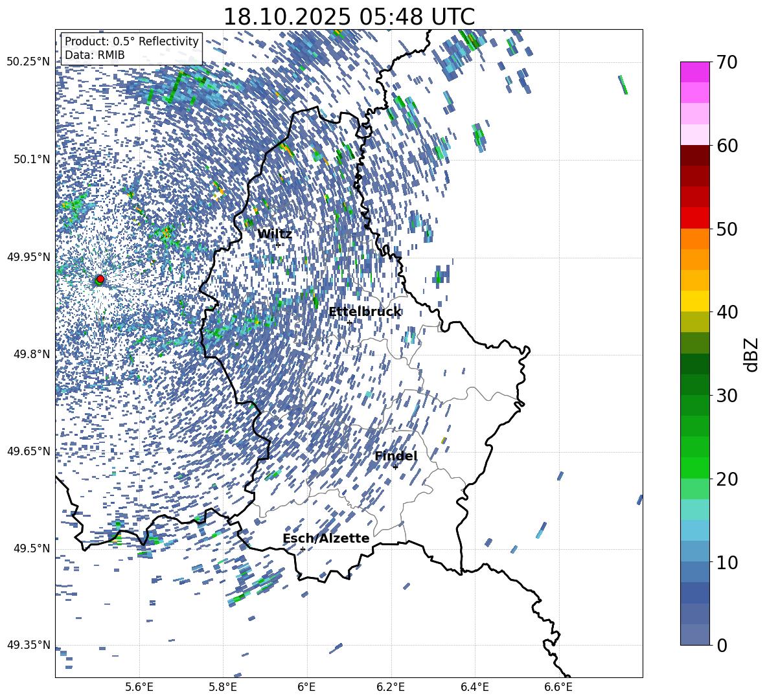This screenshot has height=700, width=767.
Task: Click the 30 tick on colorbar
Action: click(x=727, y=396)
